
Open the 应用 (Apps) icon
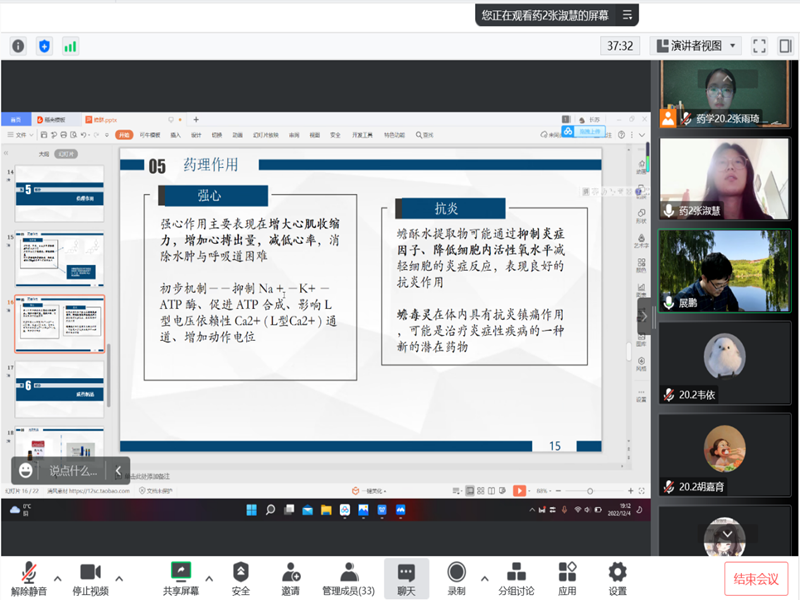(567, 573)
